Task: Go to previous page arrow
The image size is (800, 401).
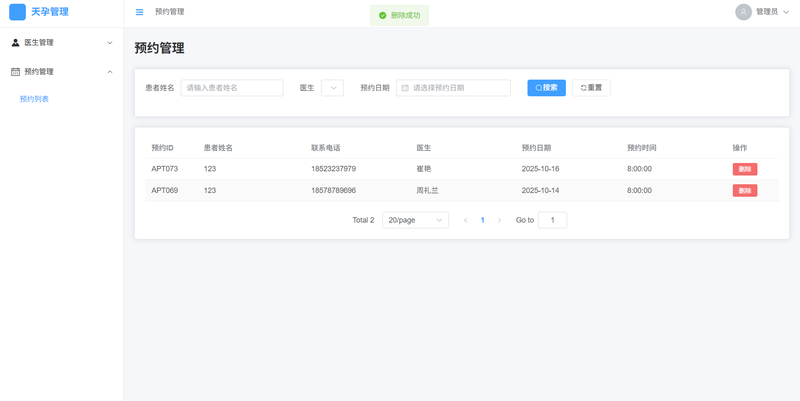Action: [465, 220]
